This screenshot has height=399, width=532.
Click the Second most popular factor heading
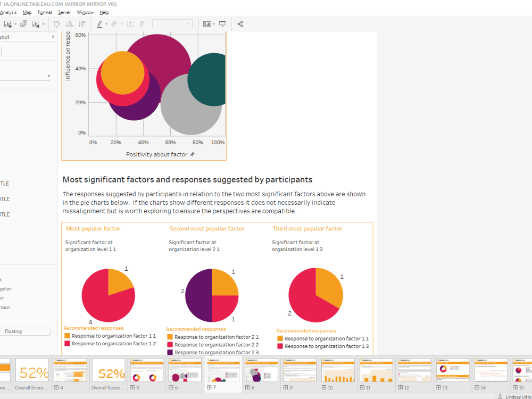tap(207, 229)
